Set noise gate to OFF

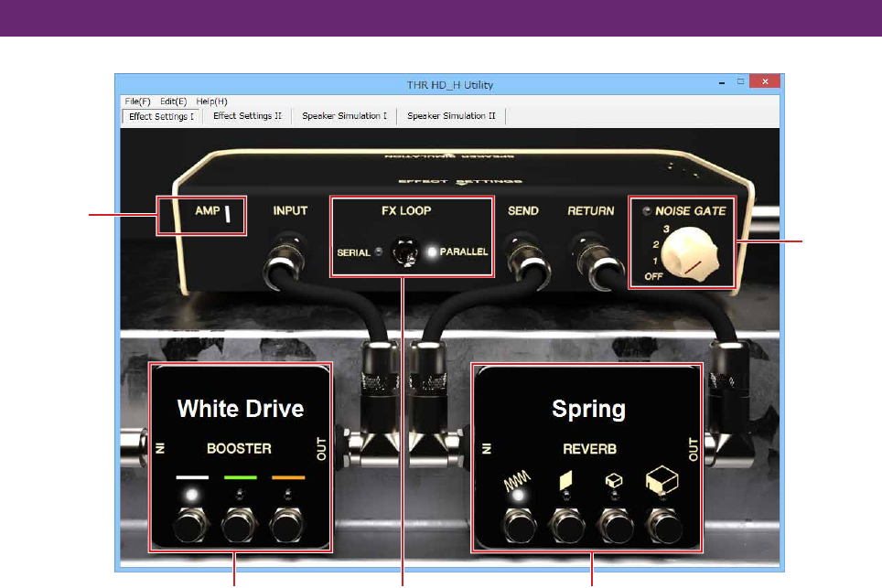coord(653,276)
